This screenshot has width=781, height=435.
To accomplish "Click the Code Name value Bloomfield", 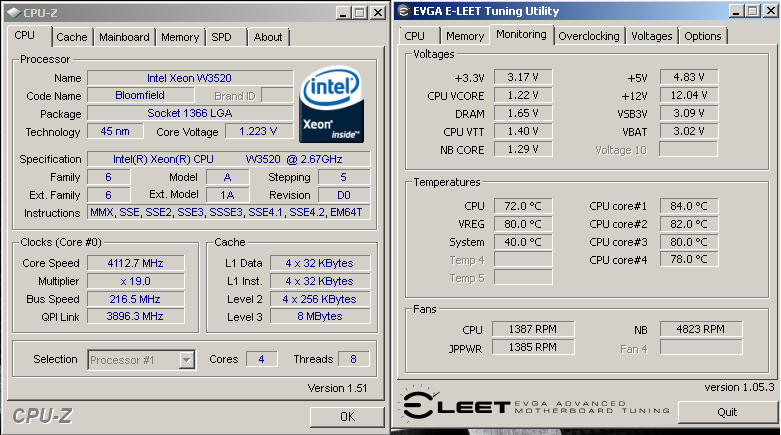I will coord(140,95).
